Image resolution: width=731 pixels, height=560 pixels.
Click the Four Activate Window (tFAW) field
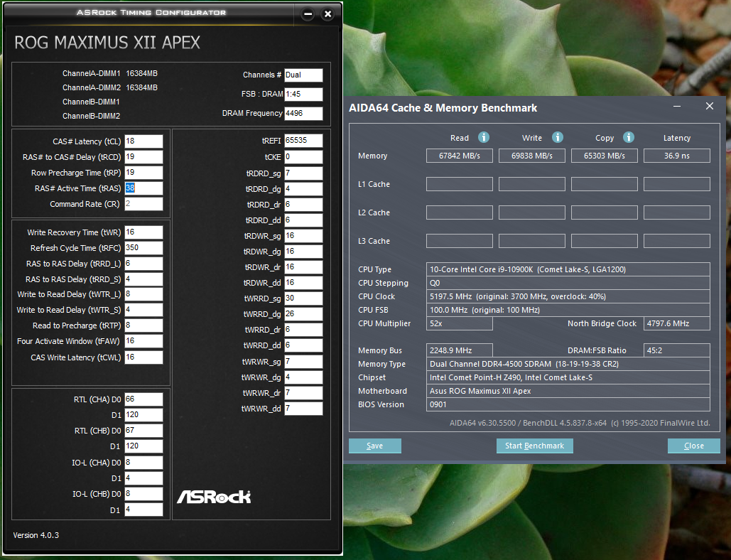point(144,341)
